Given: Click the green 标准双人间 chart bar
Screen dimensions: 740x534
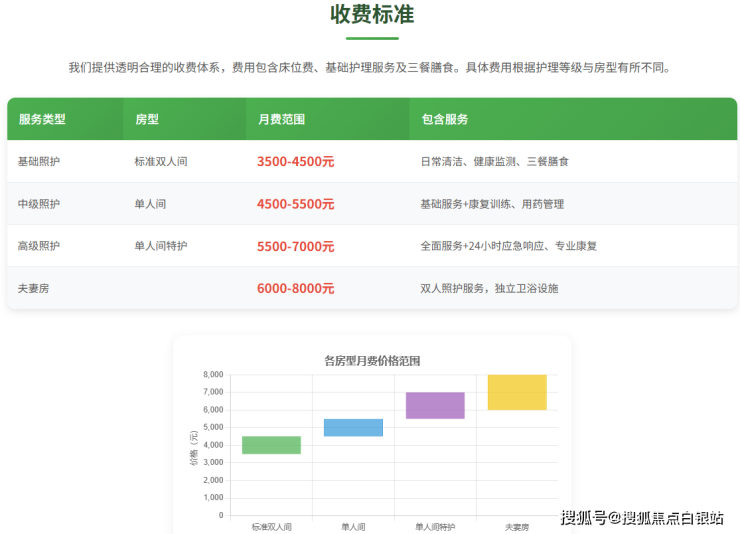Looking at the screenshot, I should point(271,445).
